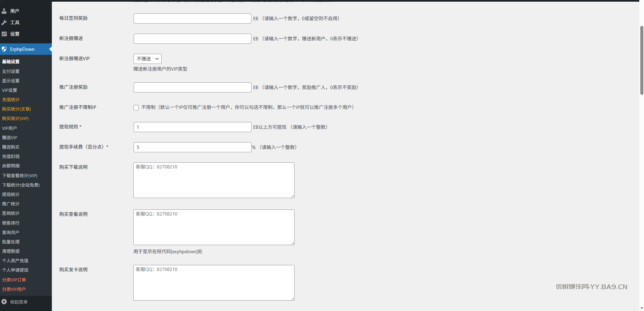Click the Users person icon in sidebar
This screenshot has height=311, width=644.
4,11
